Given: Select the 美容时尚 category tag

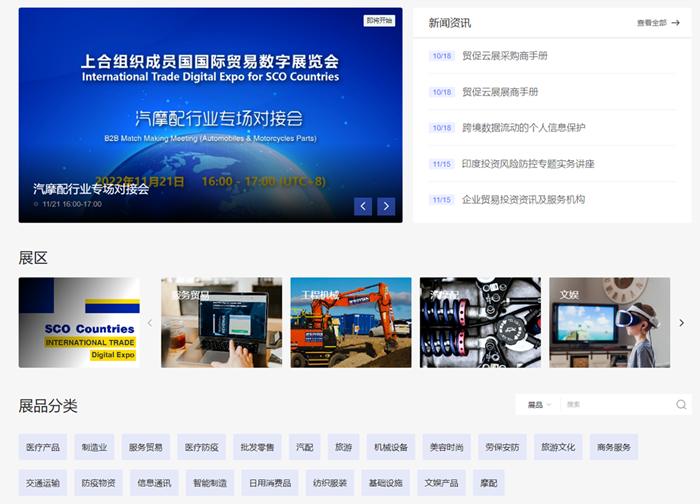Looking at the screenshot, I should (446, 447).
